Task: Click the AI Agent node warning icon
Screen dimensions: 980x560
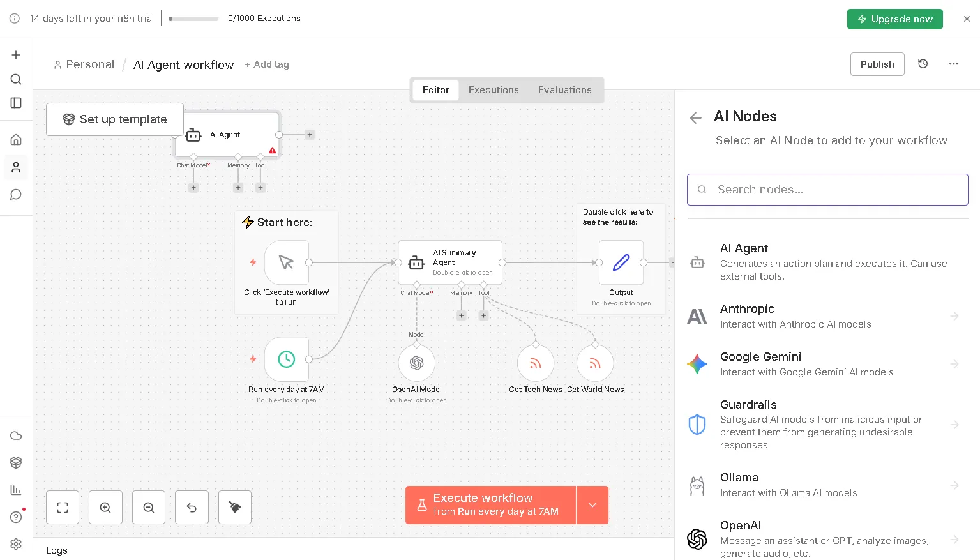Action: click(273, 151)
